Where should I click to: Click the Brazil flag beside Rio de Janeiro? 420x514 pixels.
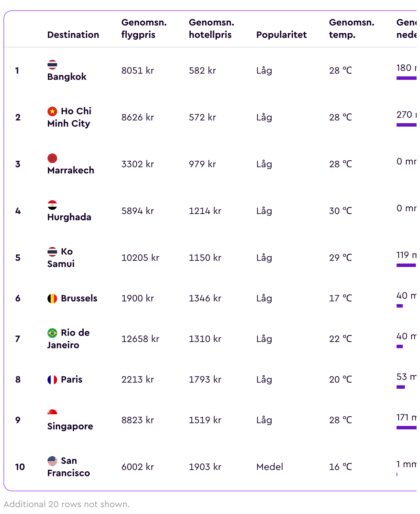52,333
